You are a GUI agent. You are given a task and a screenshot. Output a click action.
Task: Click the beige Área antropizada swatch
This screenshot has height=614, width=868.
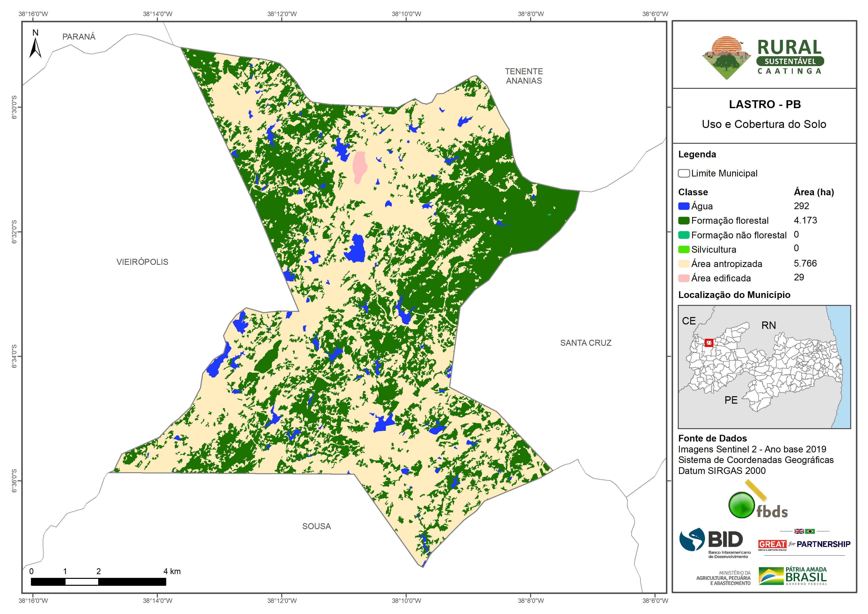click(683, 264)
